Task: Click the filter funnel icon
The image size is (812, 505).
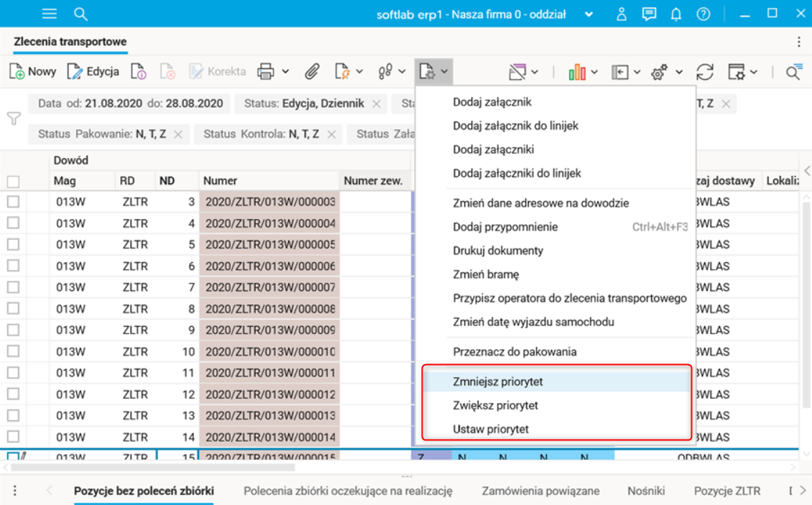Action: click(14, 119)
